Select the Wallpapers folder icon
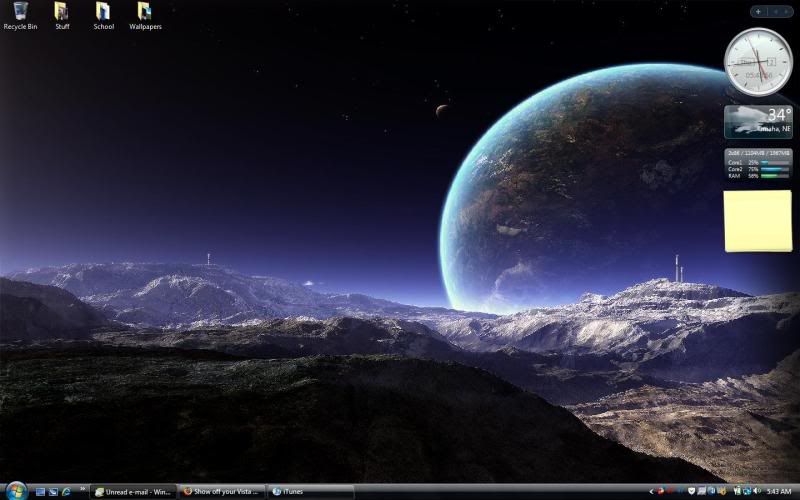 (x=145, y=15)
